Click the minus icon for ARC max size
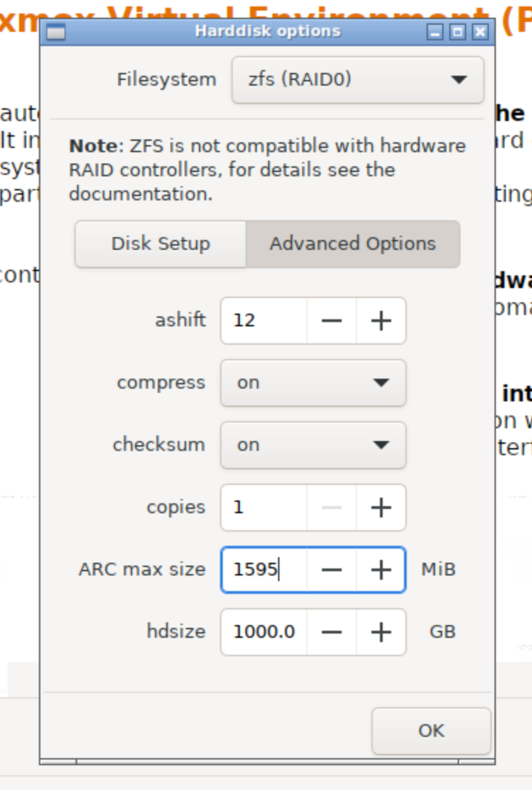 332,570
